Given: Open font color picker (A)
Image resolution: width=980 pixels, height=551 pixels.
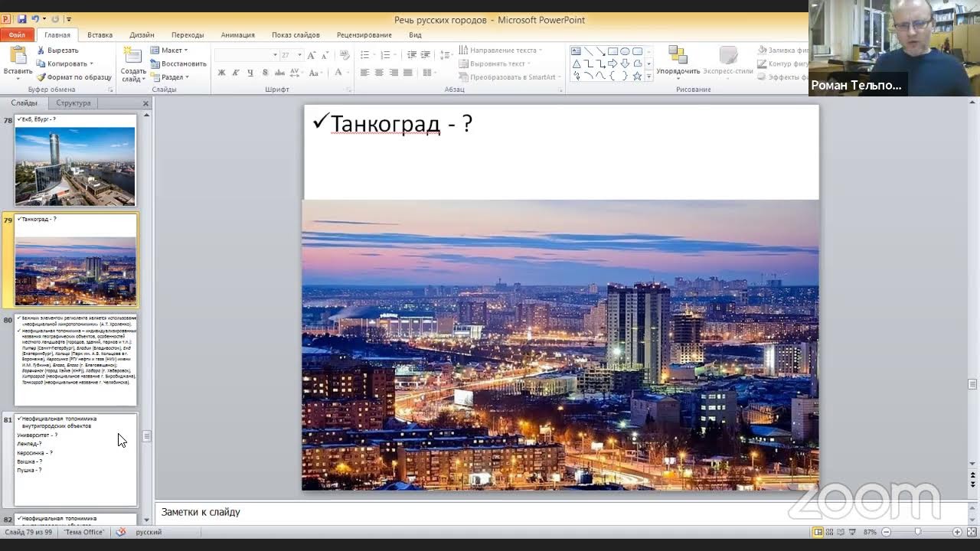Looking at the screenshot, I should (x=340, y=73).
